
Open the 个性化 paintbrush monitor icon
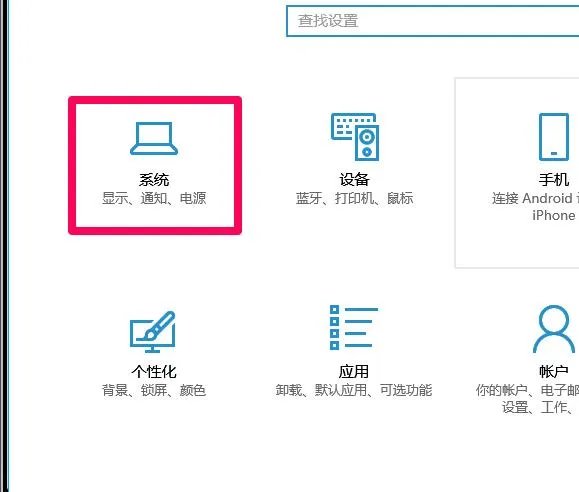point(153,332)
